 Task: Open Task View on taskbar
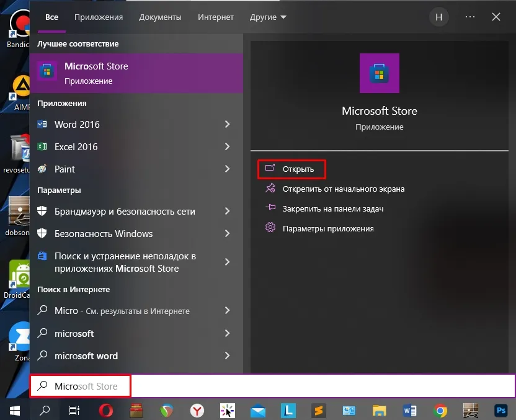(74, 411)
